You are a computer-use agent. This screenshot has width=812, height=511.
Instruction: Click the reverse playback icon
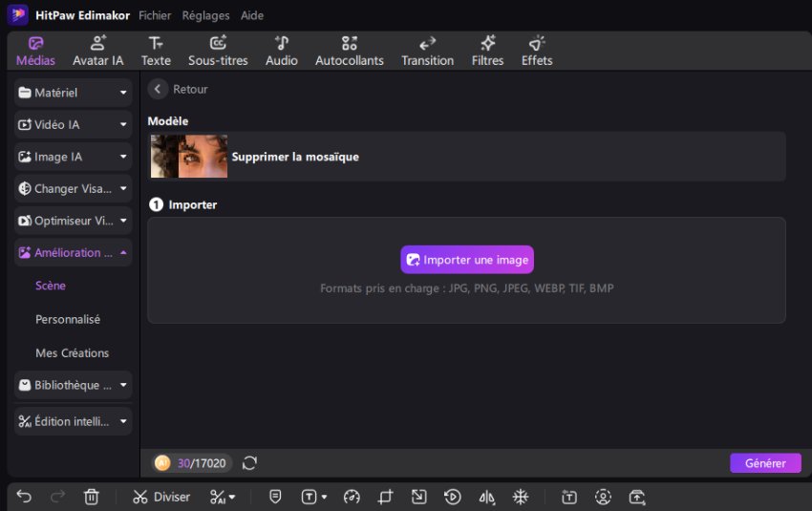pyautogui.click(x=453, y=497)
